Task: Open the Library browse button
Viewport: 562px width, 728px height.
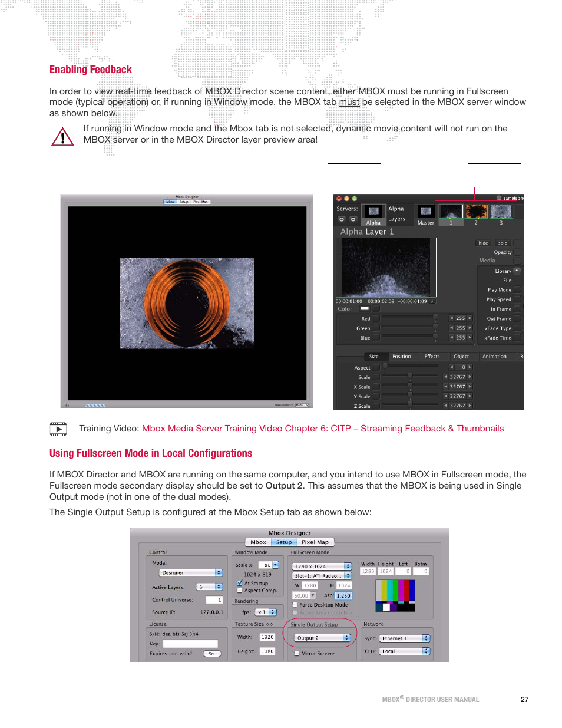Action: 517,271
